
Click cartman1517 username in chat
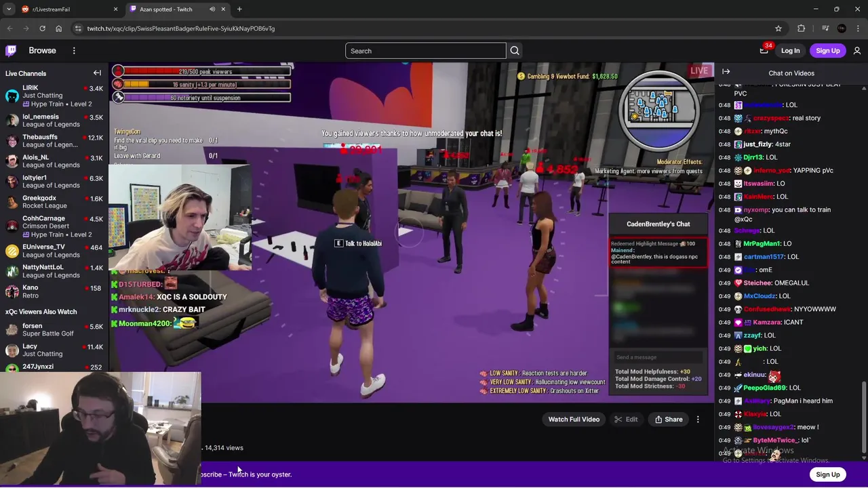point(764,257)
